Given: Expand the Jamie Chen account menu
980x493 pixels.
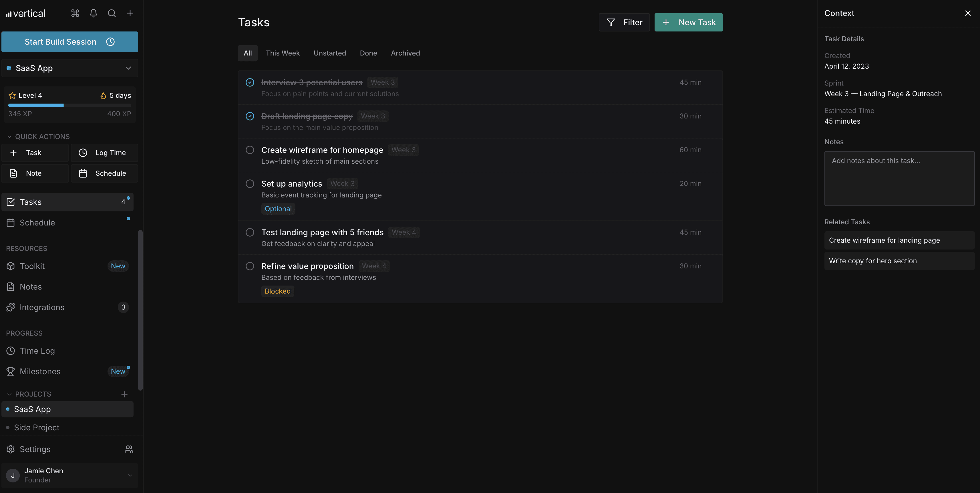Looking at the screenshot, I should coord(69,476).
